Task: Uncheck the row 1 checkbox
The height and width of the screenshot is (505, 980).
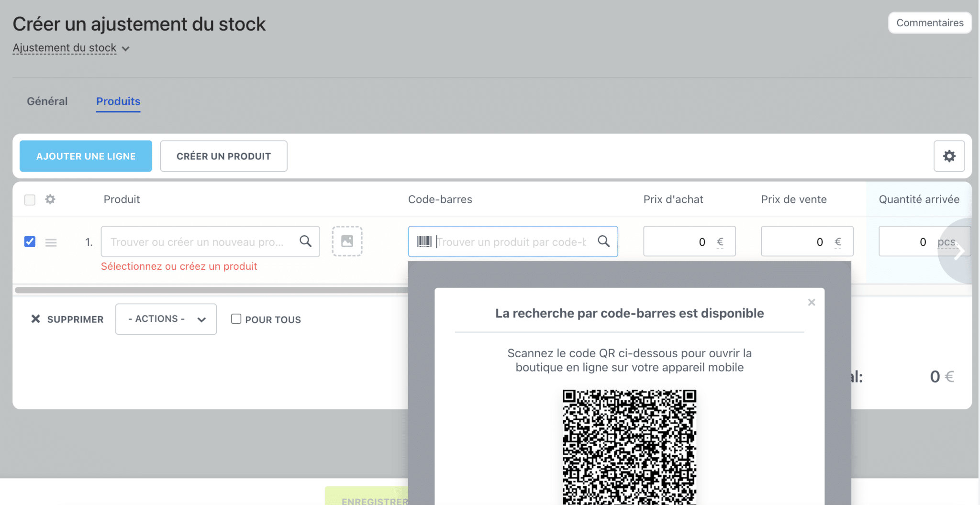Action: tap(30, 242)
